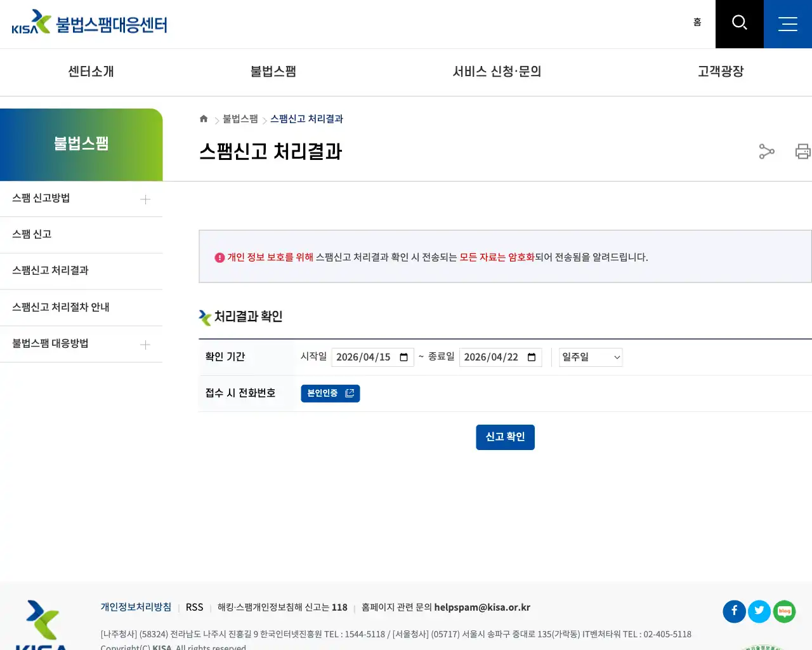Viewport: 812px width, 650px height.
Task: Click the breadcrumb home icon
Action: tap(203, 118)
